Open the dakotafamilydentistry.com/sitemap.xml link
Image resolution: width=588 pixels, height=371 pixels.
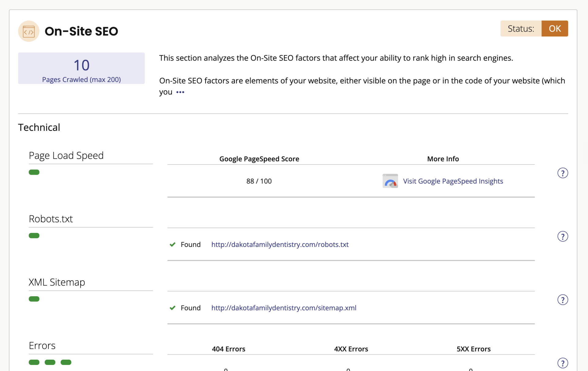click(284, 308)
